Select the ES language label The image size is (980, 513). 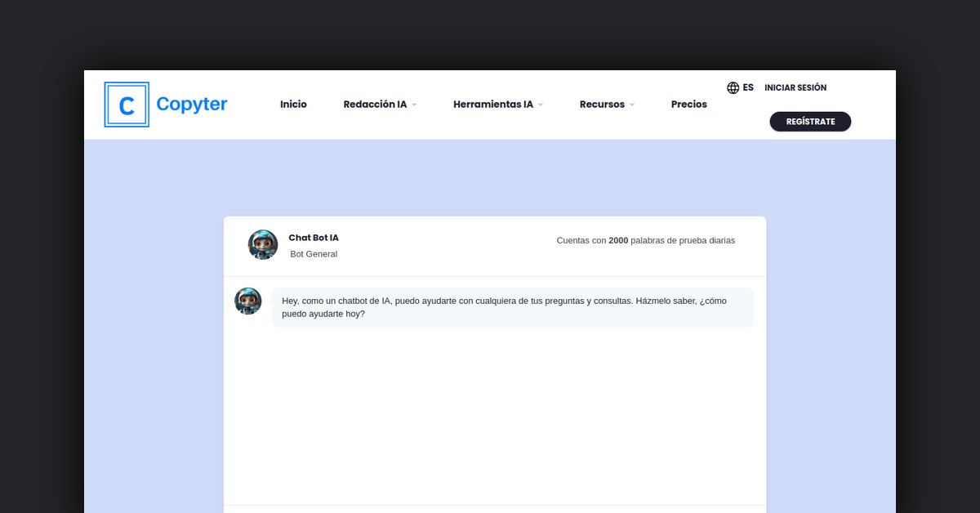pyautogui.click(x=748, y=87)
